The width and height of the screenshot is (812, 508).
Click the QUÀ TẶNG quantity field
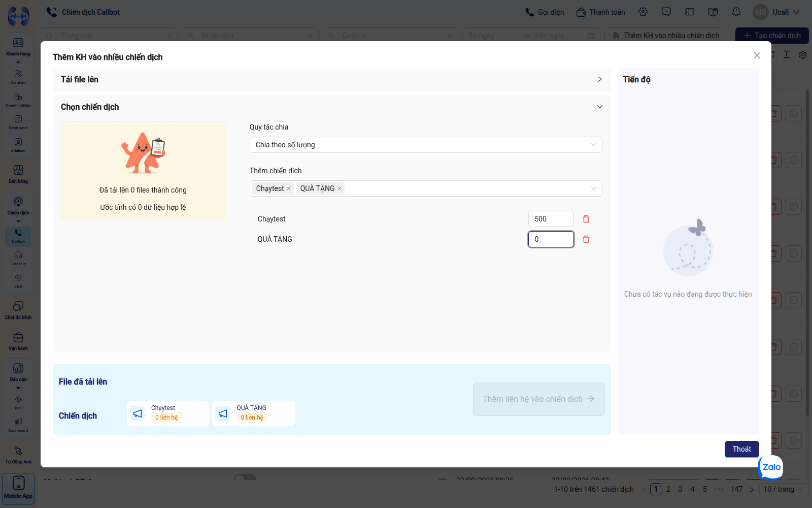tap(551, 239)
